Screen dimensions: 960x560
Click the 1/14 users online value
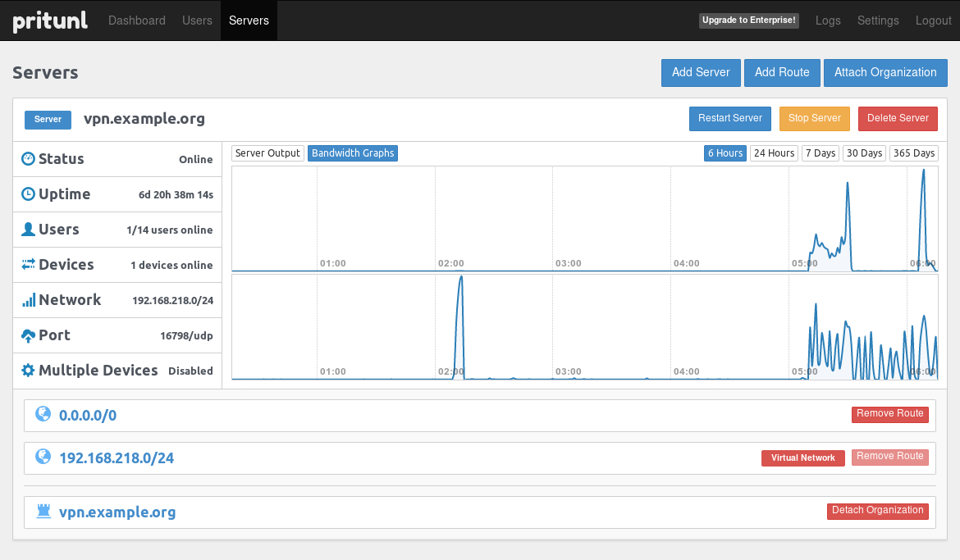click(170, 230)
